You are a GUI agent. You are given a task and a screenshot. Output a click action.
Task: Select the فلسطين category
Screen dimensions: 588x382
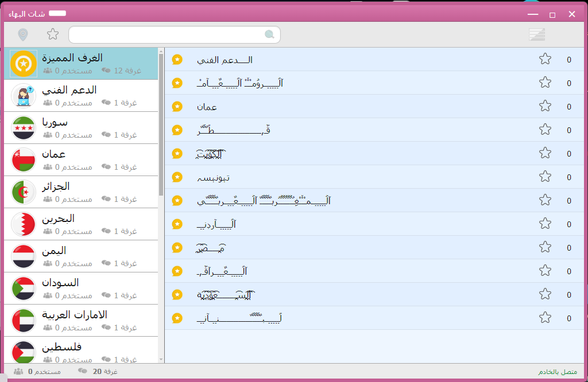81,350
